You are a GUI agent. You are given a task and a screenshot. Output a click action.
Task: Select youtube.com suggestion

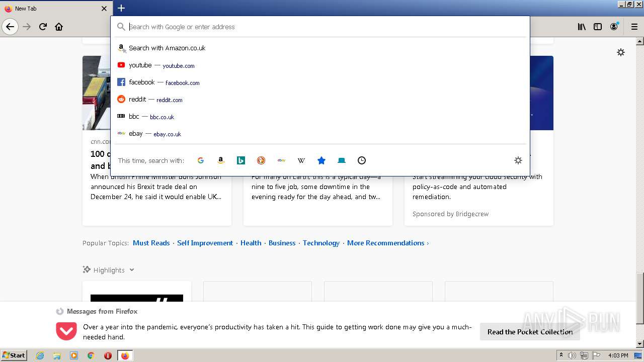(320, 65)
